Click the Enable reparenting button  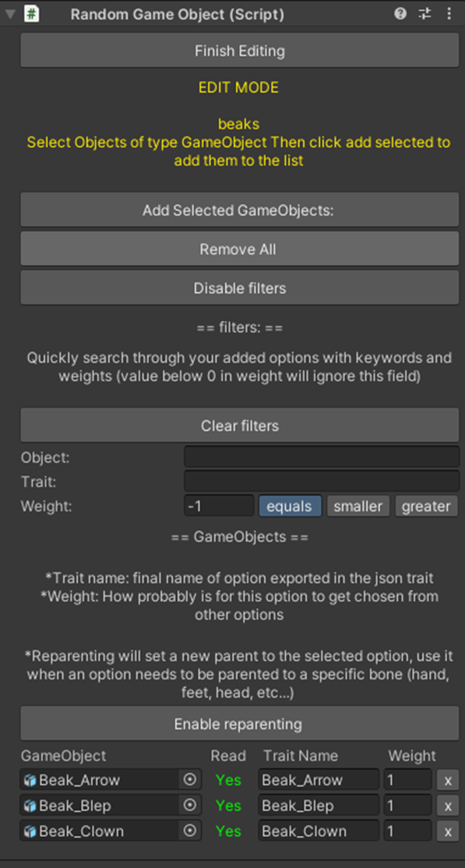click(x=240, y=724)
